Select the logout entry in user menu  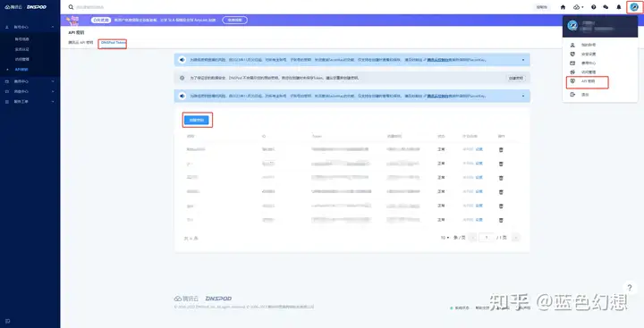click(585, 95)
